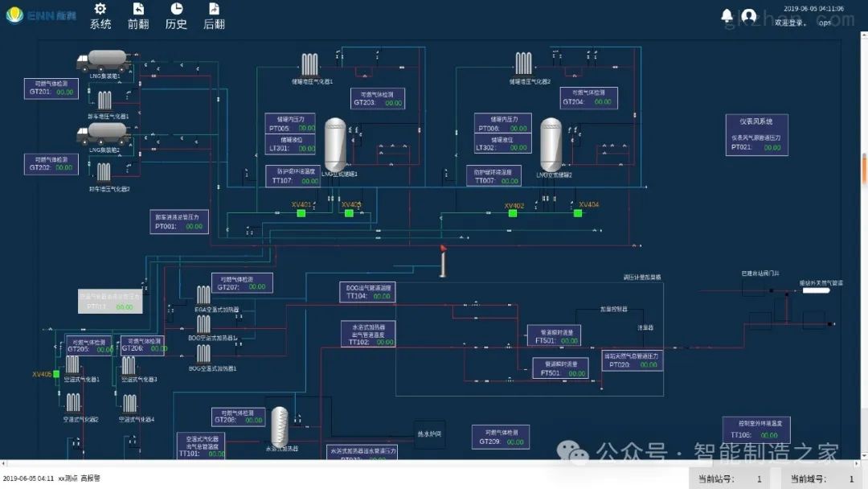868x489 pixels.
Task: Toggle the XV402 green valve
Action: (513, 213)
